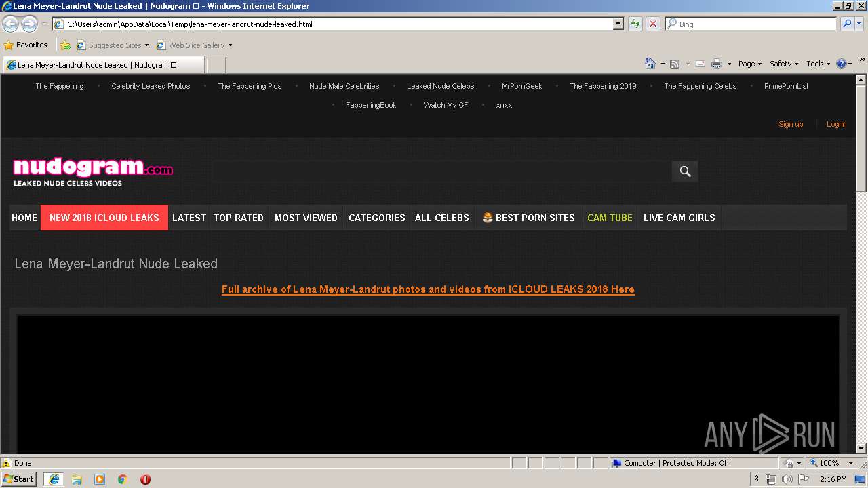Viewport: 868px width, 488px height.
Task: Open the Tools menu
Action: point(818,64)
